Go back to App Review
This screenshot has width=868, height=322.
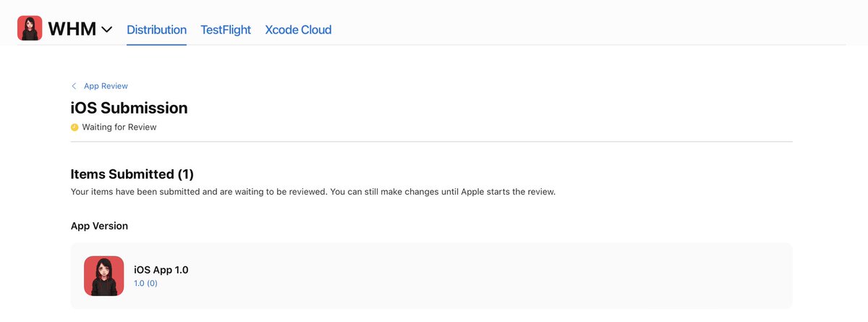click(106, 85)
